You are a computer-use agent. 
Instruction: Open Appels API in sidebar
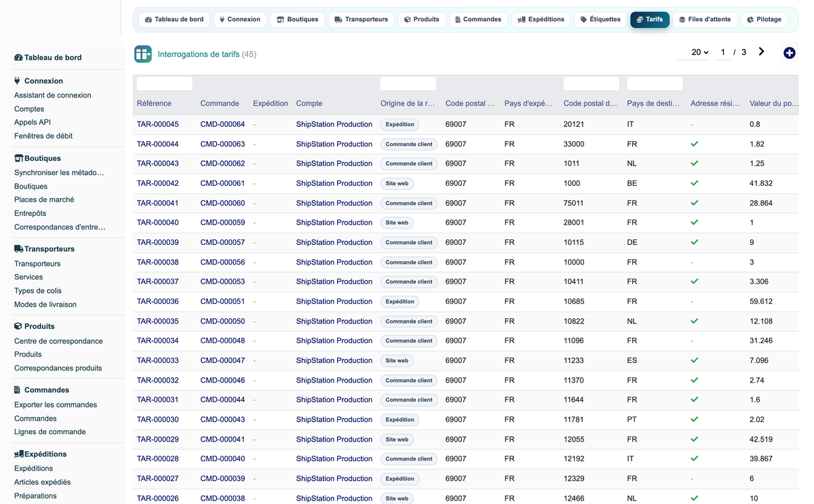coord(33,123)
